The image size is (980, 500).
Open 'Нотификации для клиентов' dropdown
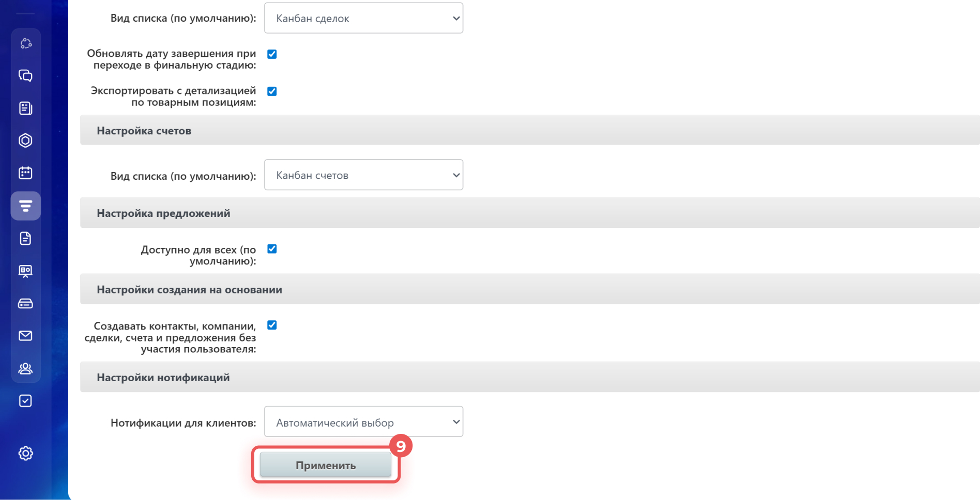[363, 422]
